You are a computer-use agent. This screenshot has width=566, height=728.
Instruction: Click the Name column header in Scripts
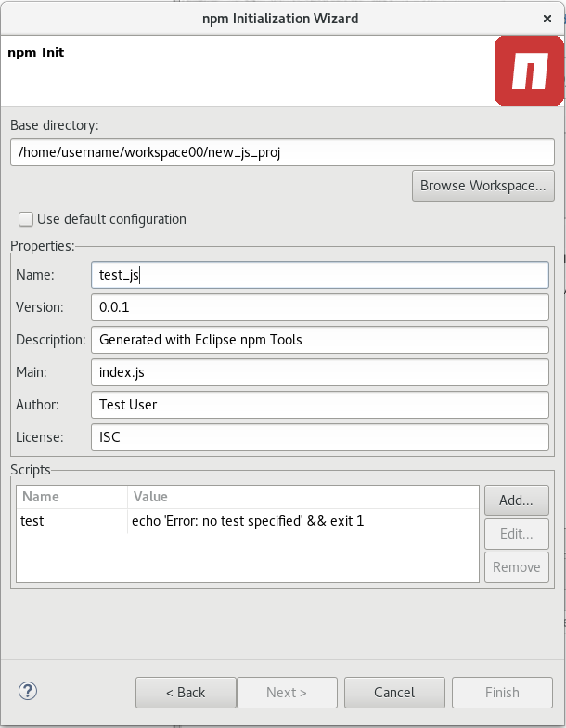point(71,497)
